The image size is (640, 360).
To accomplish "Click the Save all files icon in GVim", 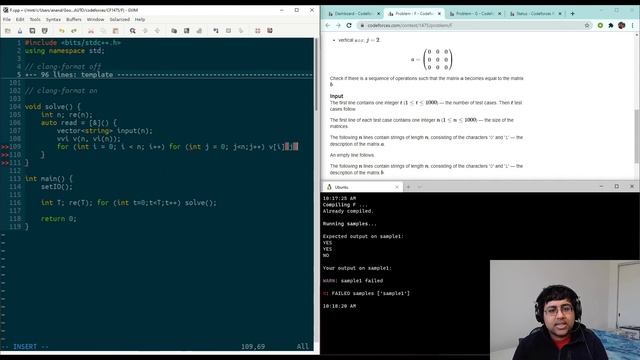I will click(32, 31).
